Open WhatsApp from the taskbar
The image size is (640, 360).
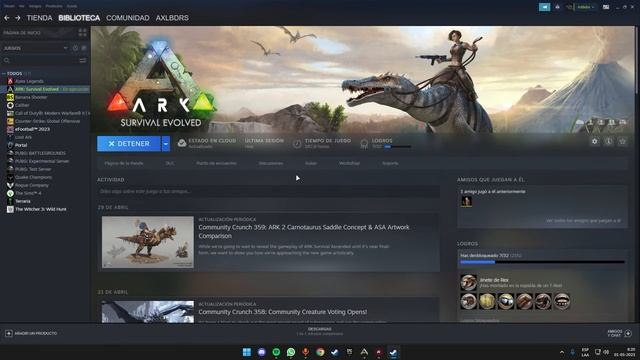[291, 352]
